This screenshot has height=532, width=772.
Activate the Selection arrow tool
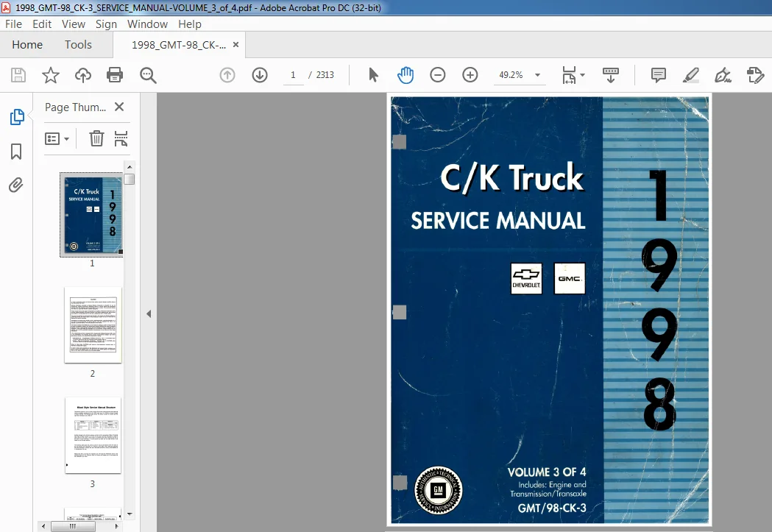pos(373,75)
